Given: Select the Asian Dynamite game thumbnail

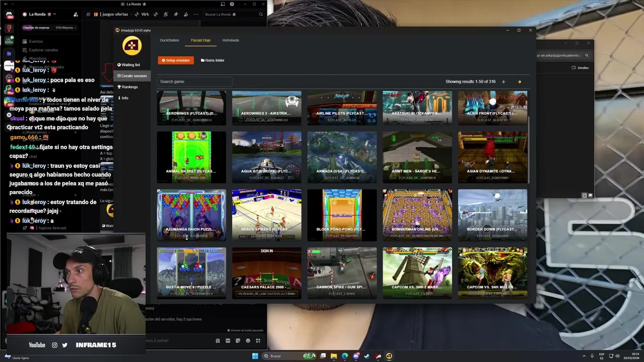Looking at the screenshot, I should point(493,157).
